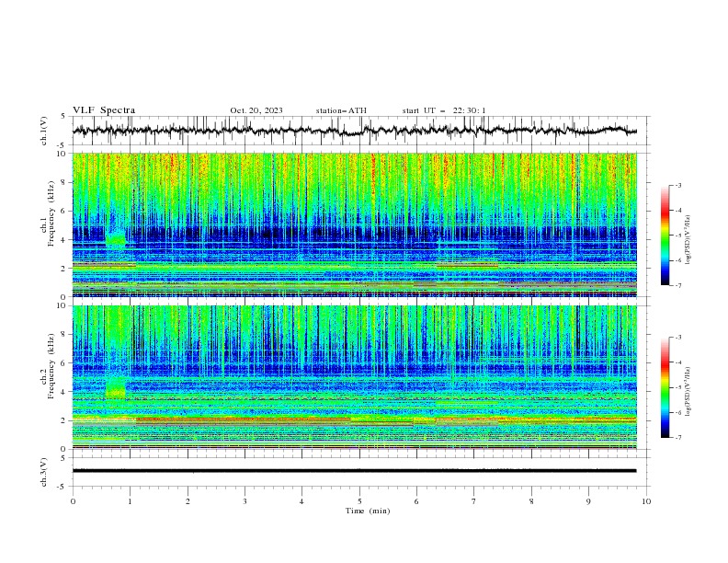Click the ch.1 'Frequency (kHz)' axis label
The width and height of the screenshot is (728, 563).
click(x=51, y=213)
